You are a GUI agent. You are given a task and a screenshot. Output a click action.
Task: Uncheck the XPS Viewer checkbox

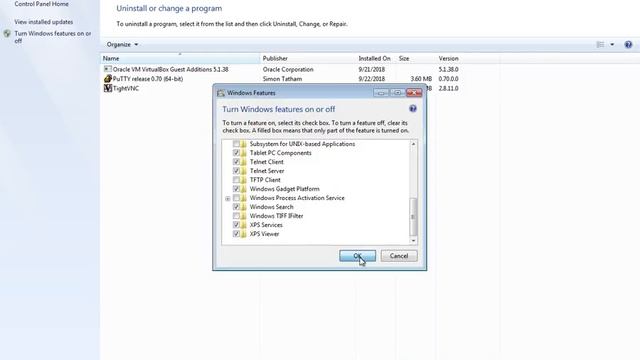[236, 233]
